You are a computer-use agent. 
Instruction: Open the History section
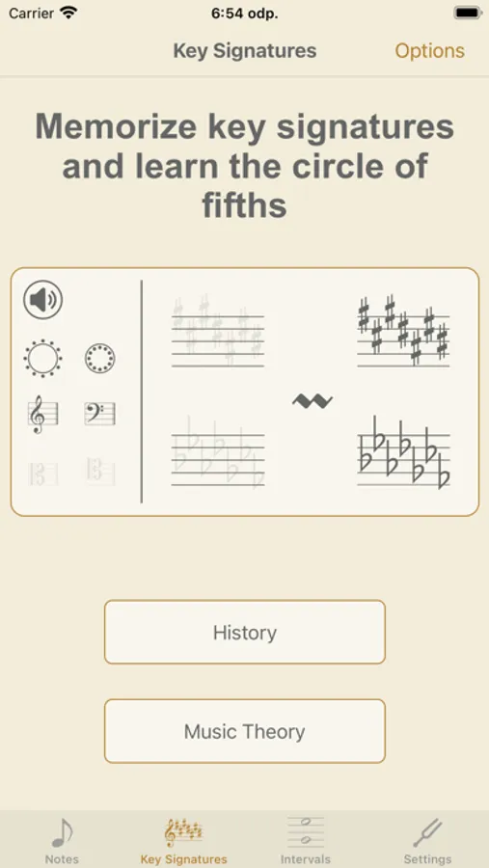pyautogui.click(x=245, y=632)
